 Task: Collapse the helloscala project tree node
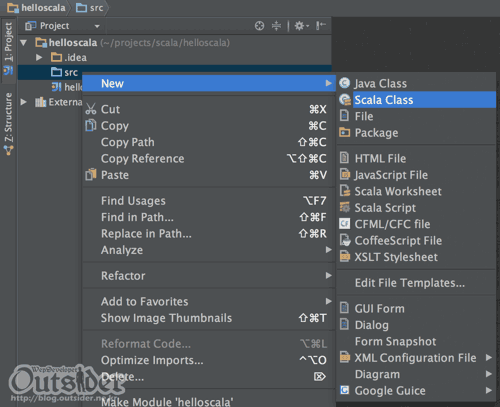(24, 43)
